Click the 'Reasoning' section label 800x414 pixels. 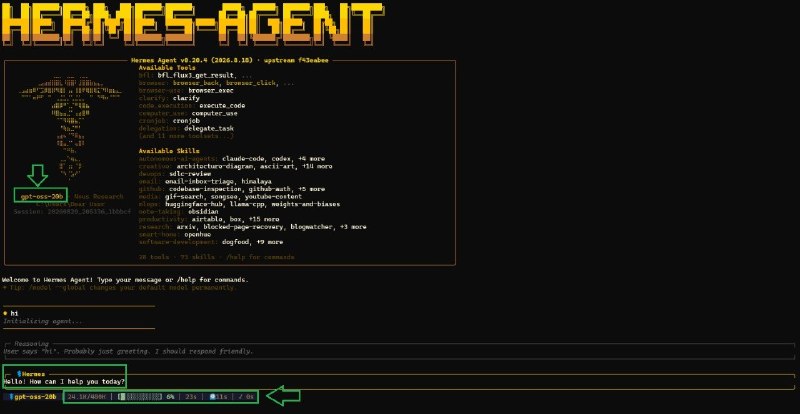pos(32,344)
